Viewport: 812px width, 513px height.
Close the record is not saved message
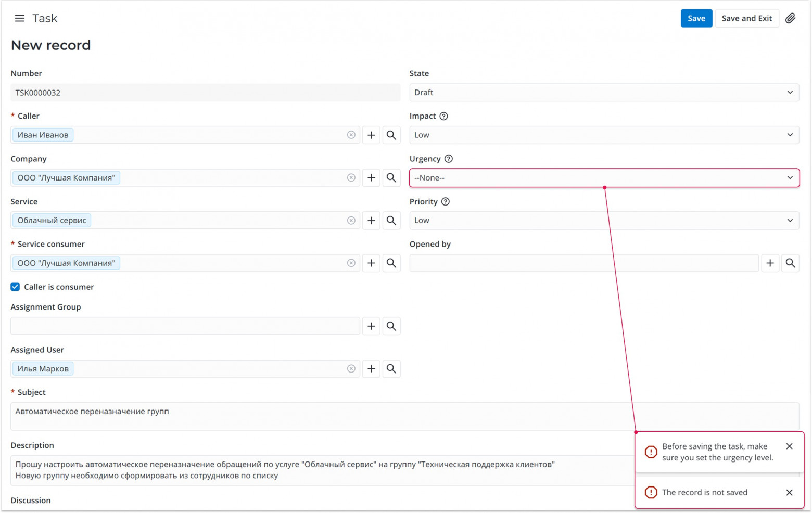(x=789, y=493)
